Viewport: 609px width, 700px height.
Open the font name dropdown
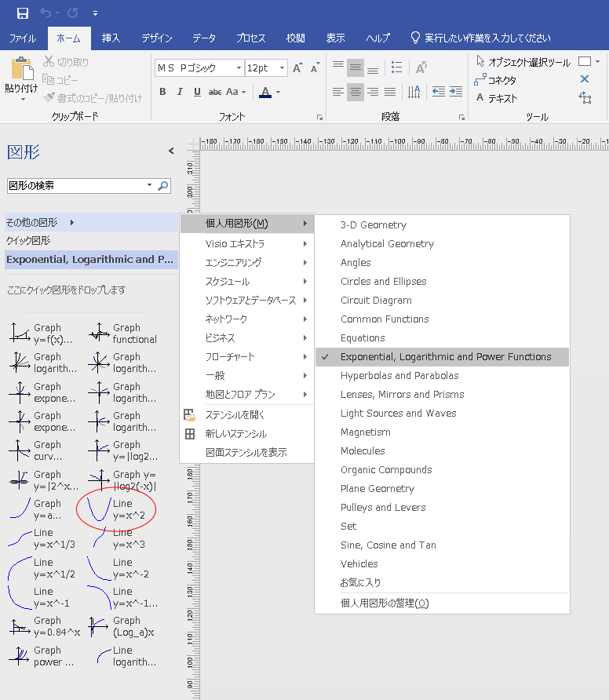[239, 67]
